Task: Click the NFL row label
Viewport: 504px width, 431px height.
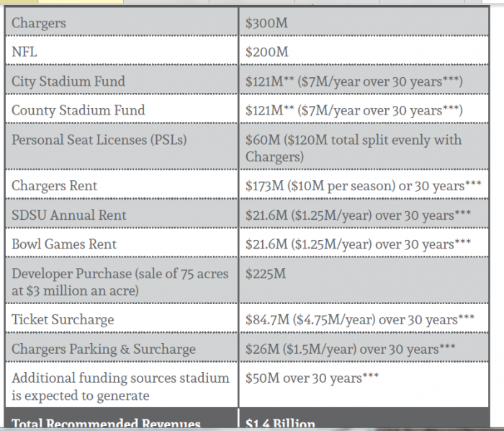Action: [26, 52]
